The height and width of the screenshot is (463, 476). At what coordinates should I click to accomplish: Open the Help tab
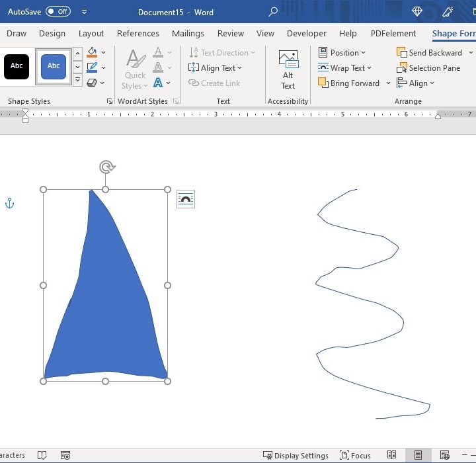click(348, 34)
